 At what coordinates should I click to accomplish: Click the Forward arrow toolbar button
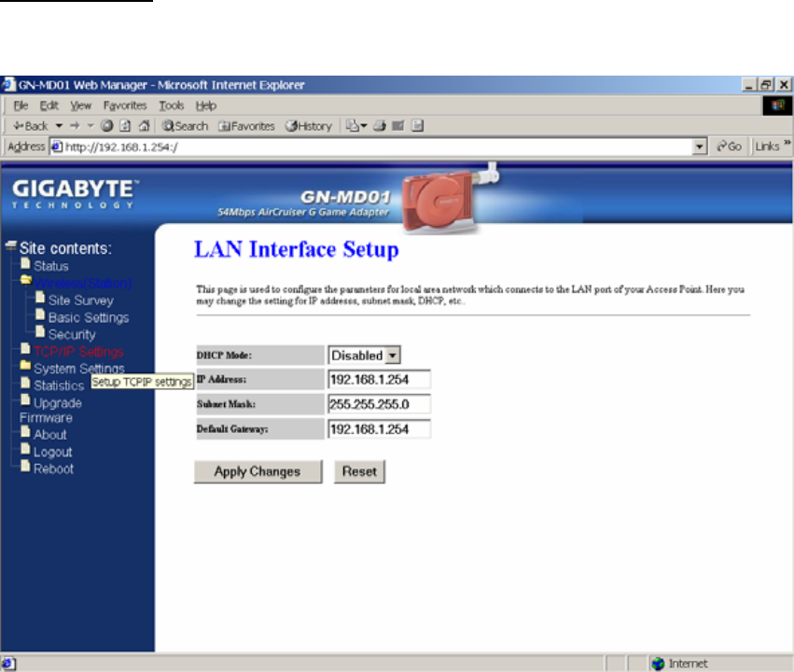coord(76,126)
